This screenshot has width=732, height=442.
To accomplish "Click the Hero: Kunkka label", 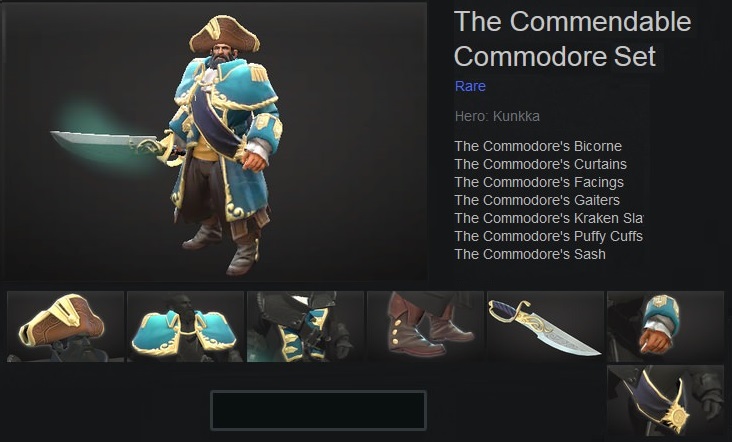I will (x=497, y=116).
